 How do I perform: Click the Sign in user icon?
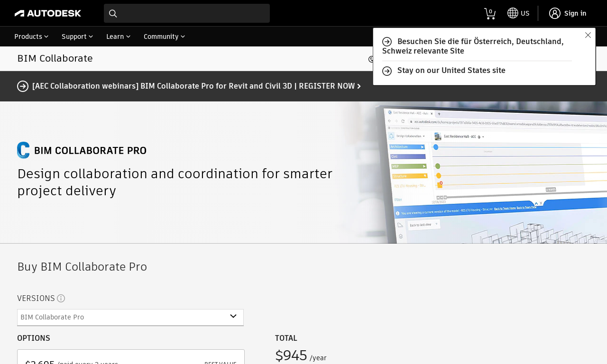(x=555, y=13)
